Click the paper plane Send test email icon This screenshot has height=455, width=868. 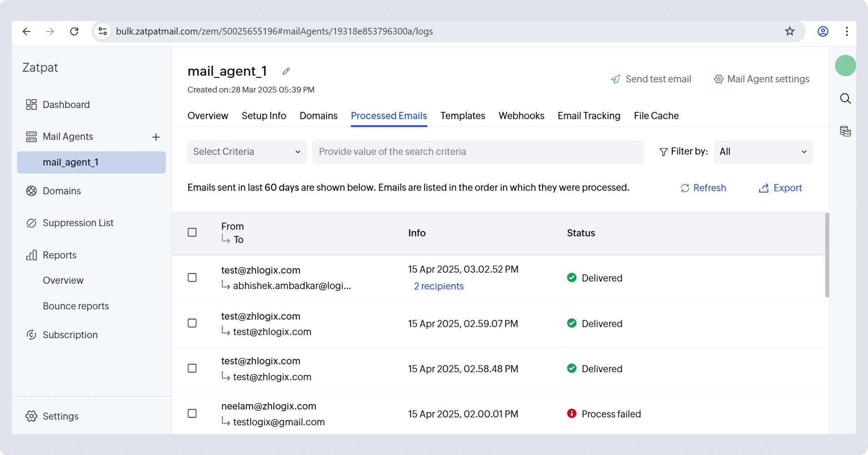616,79
